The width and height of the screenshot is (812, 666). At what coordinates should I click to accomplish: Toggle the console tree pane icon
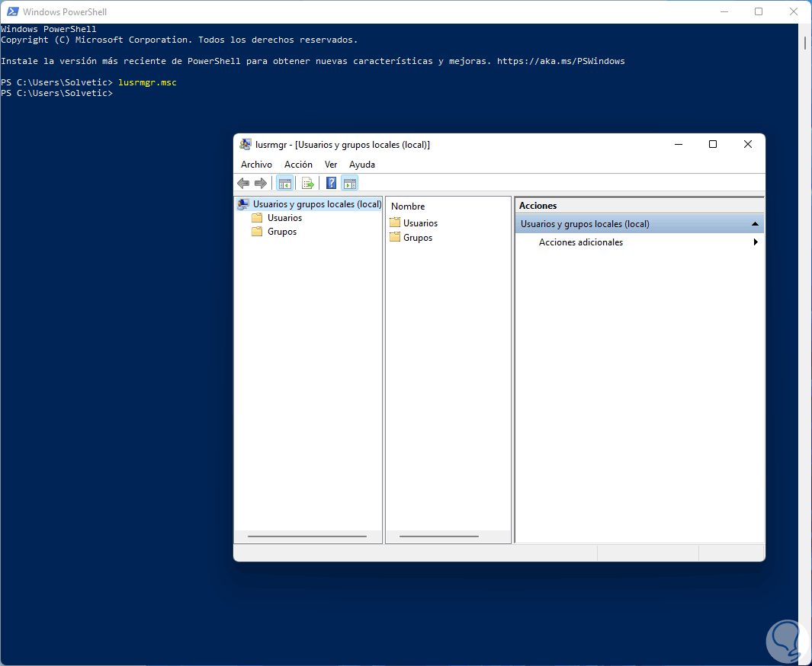point(285,183)
